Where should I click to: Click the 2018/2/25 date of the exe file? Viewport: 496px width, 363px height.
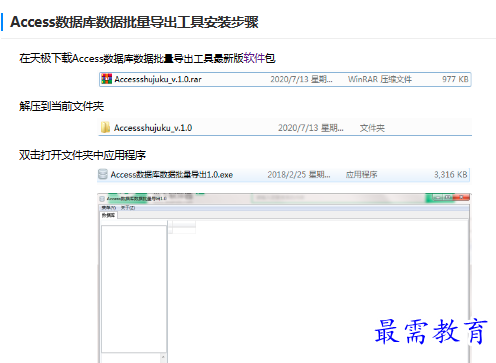pos(299,175)
